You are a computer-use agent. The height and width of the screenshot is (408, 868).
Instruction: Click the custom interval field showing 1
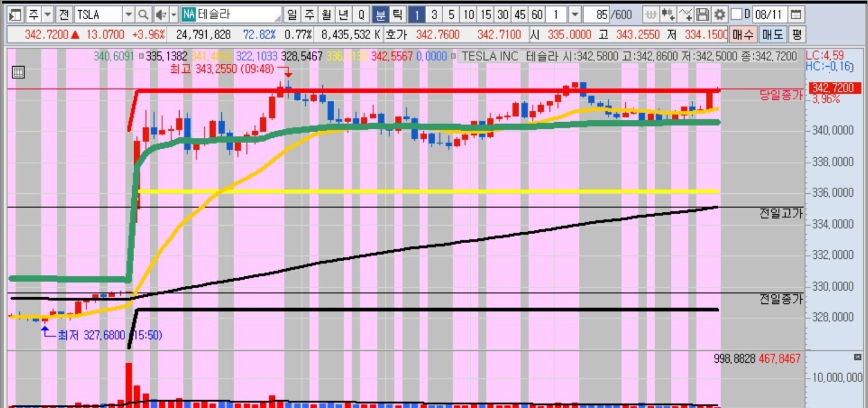coord(557,14)
